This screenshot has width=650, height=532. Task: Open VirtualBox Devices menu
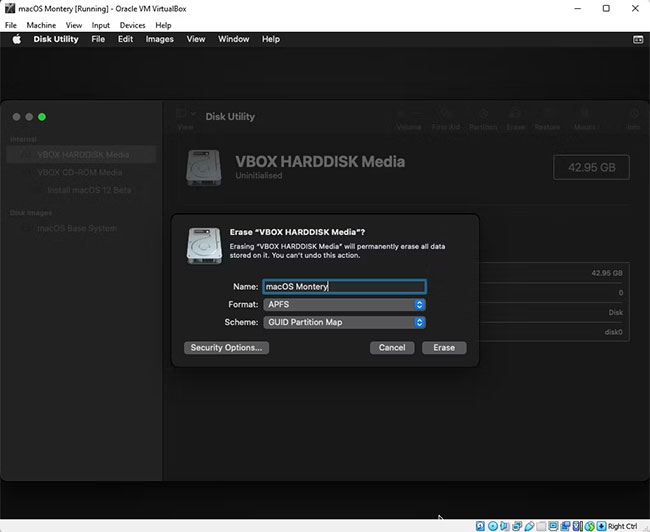(x=132, y=25)
